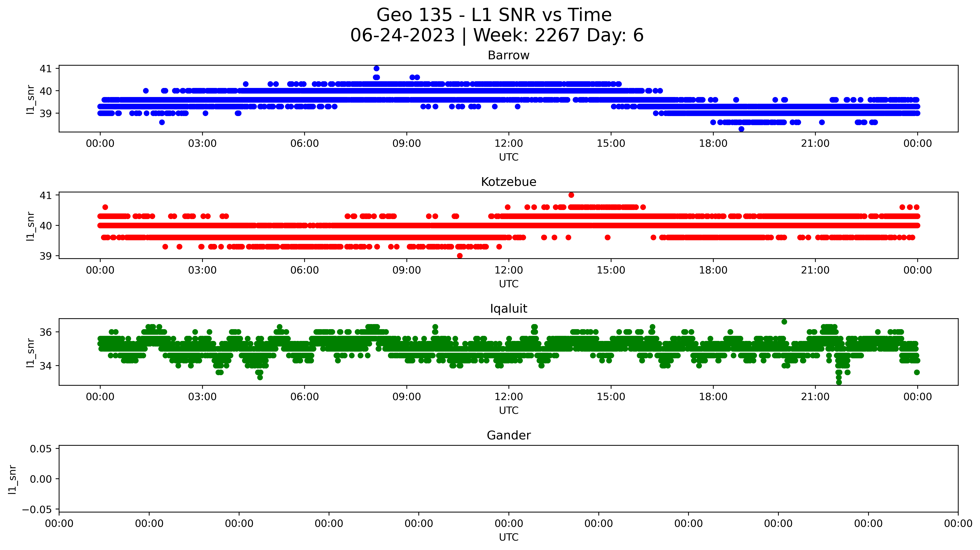980x550 pixels.
Task: Click the 21:00 tick under Barrow plot
Action: click(x=815, y=143)
